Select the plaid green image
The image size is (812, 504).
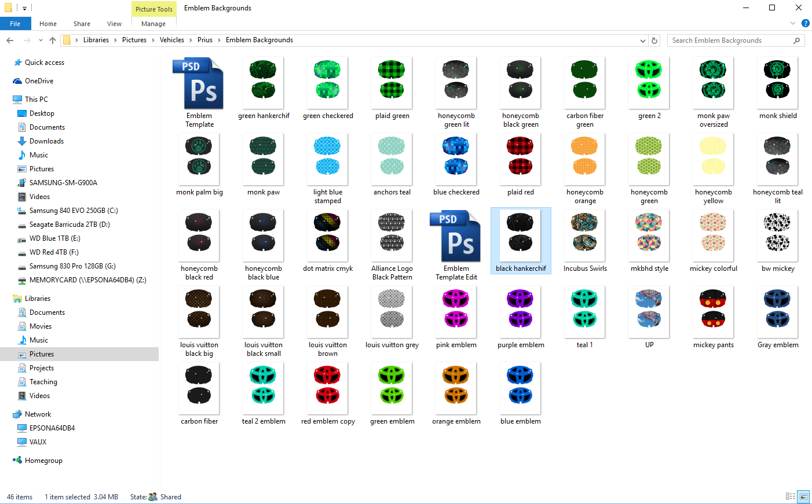pyautogui.click(x=392, y=83)
